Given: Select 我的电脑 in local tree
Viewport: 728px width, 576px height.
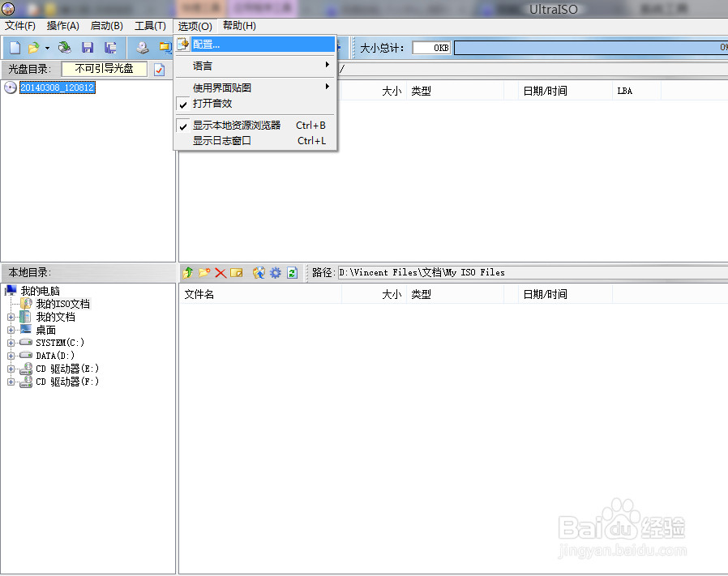Looking at the screenshot, I should (41, 291).
